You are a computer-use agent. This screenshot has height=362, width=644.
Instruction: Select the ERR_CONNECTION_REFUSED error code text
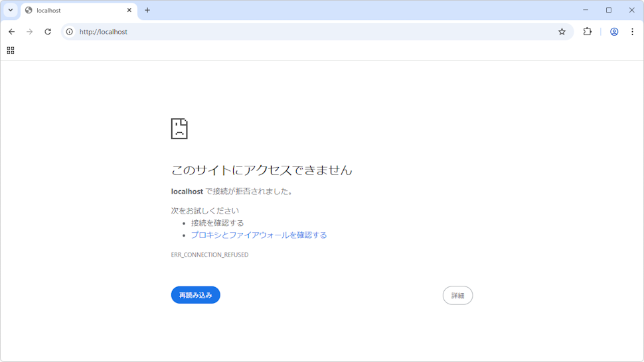pos(209,255)
